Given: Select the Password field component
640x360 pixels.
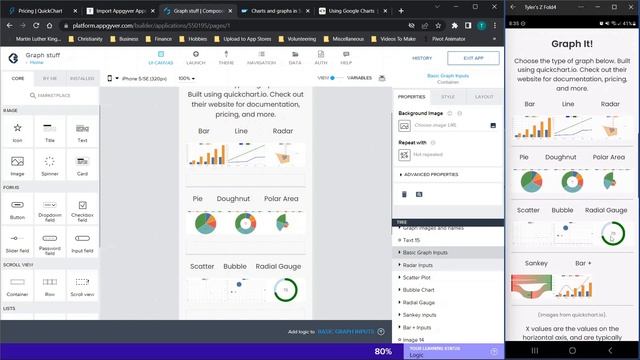Looking at the screenshot, I should tap(50, 243).
